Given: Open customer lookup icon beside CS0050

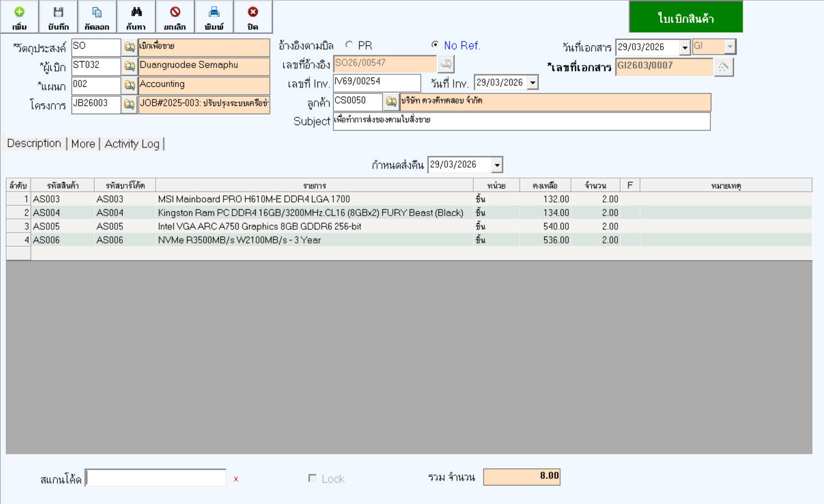Looking at the screenshot, I should [391, 102].
